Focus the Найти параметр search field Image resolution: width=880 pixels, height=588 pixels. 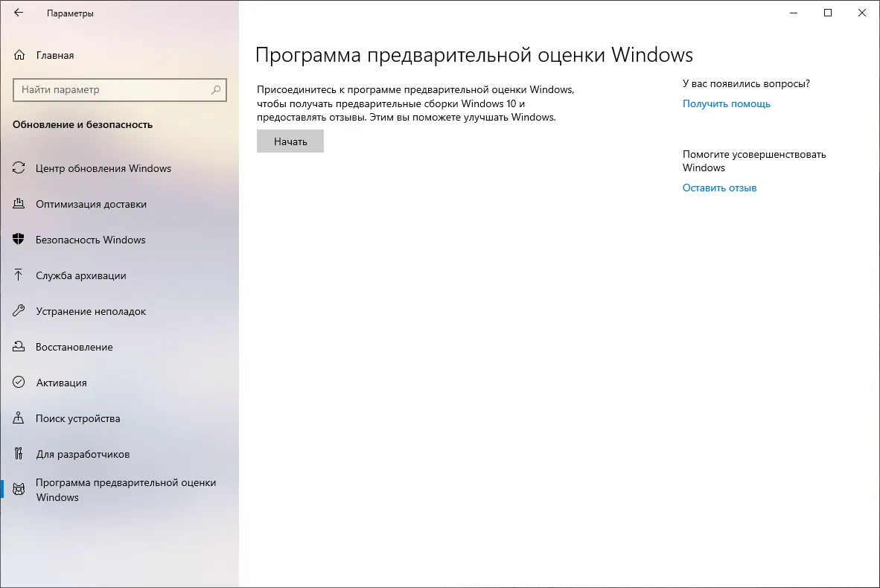click(120, 90)
